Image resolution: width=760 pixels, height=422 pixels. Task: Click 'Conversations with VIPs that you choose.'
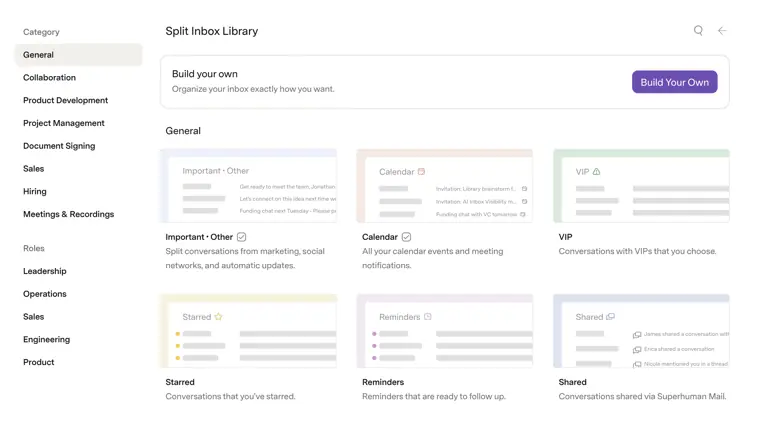click(637, 251)
